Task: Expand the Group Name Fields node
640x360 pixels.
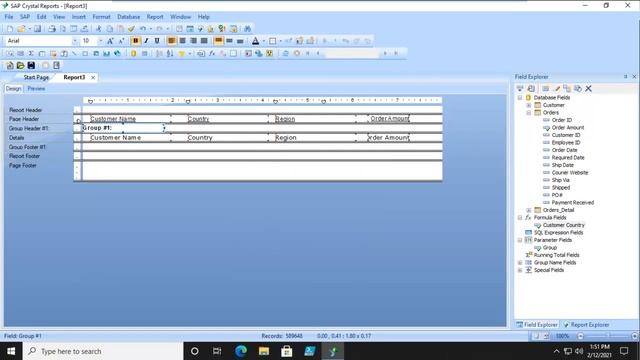Action: click(x=520, y=262)
